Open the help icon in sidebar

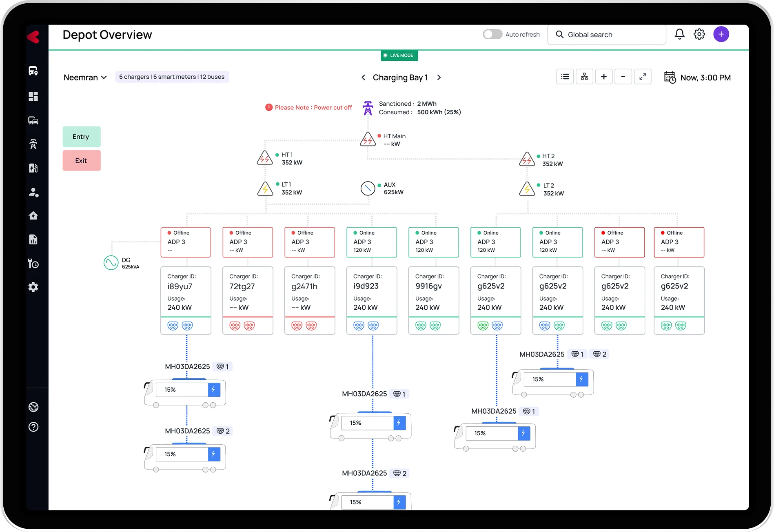pos(33,427)
